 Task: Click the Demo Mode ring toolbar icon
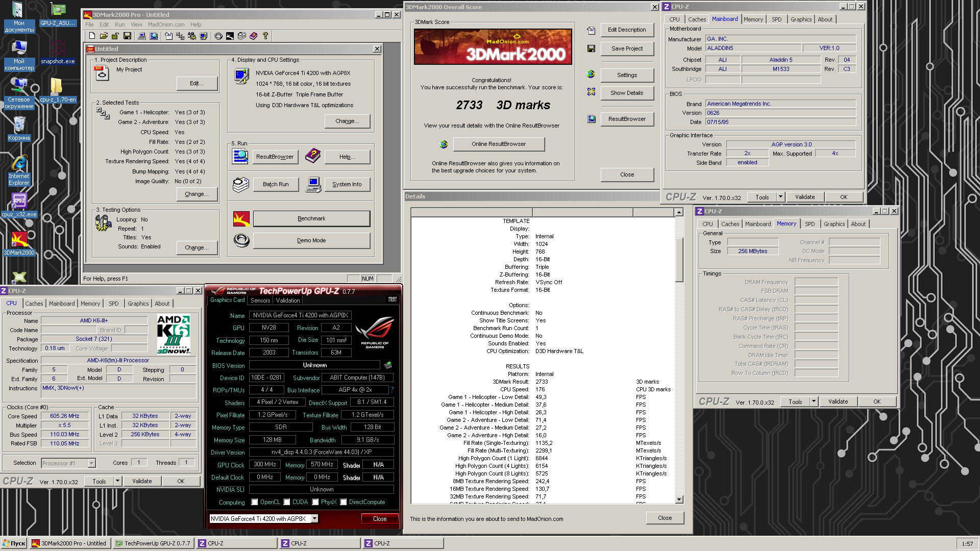218,36
